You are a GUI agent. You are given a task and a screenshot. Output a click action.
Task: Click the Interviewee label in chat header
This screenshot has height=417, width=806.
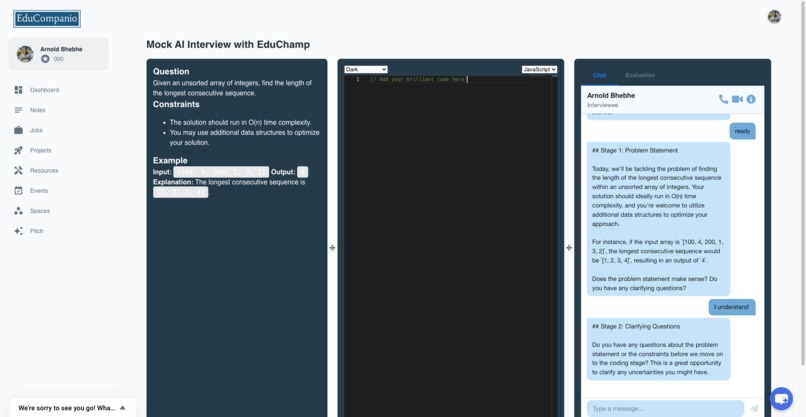(x=603, y=105)
